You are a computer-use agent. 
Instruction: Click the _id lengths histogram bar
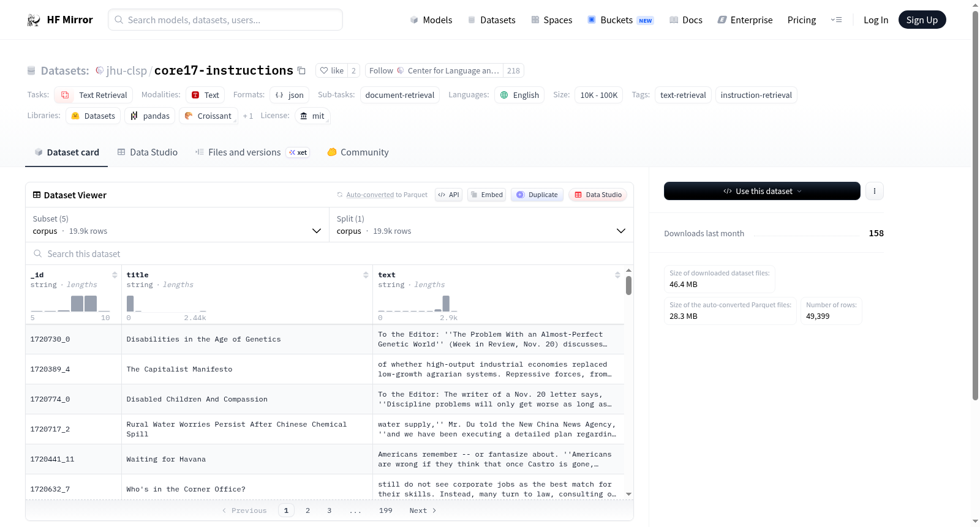pyautogui.click(x=70, y=303)
